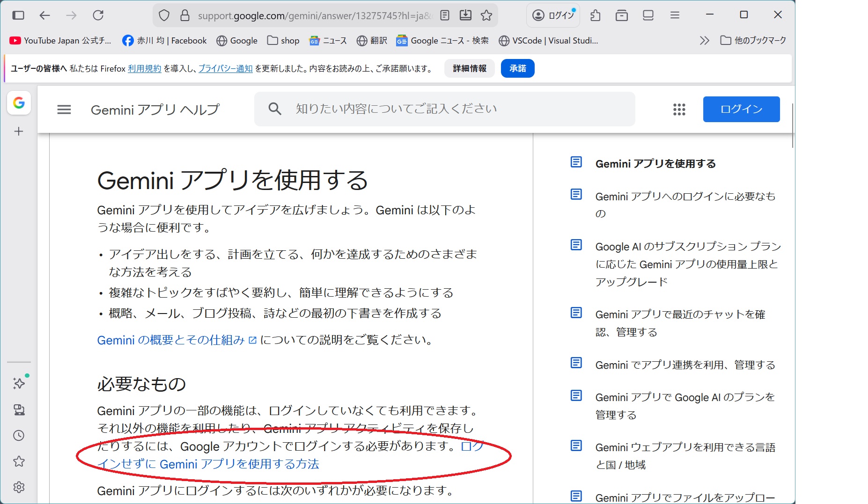Open the shop bookmarks folder
This screenshot has width=868, height=504.
coord(283,41)
